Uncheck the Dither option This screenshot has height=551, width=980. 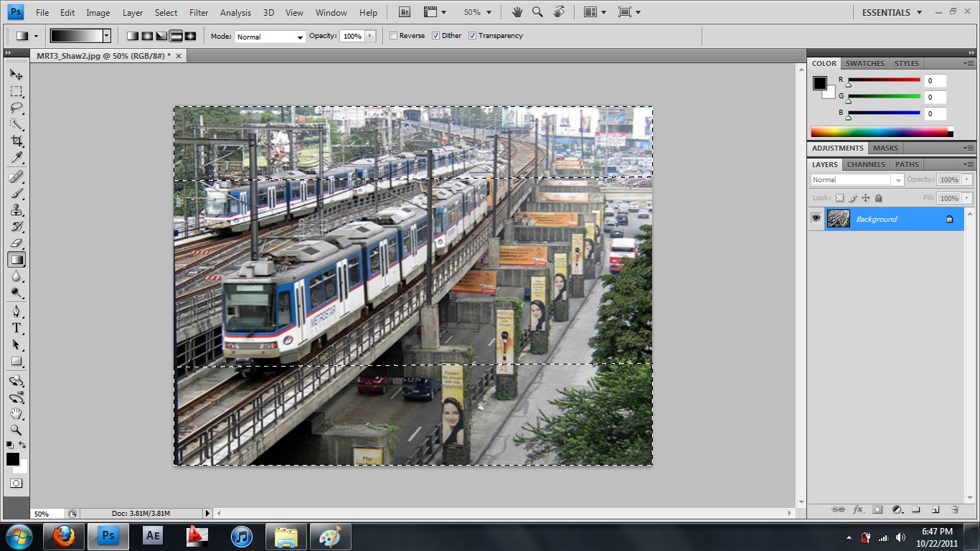(436, 36)
